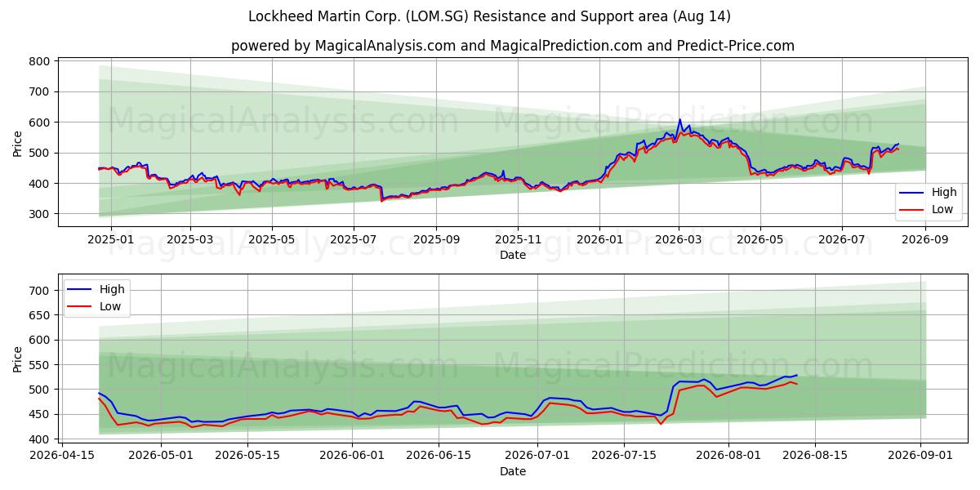Click the 'Price' y-axis label of upper chart

[18, 141]
